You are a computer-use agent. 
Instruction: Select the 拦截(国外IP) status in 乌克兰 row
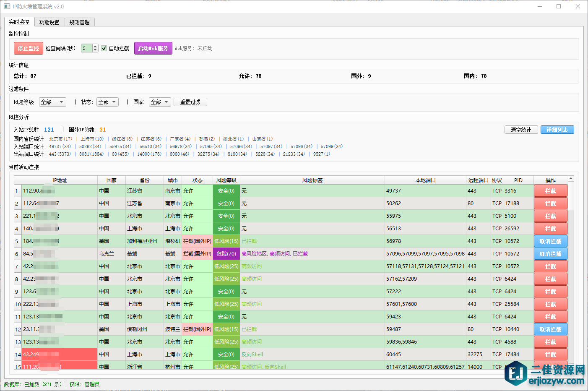[197, 254]
